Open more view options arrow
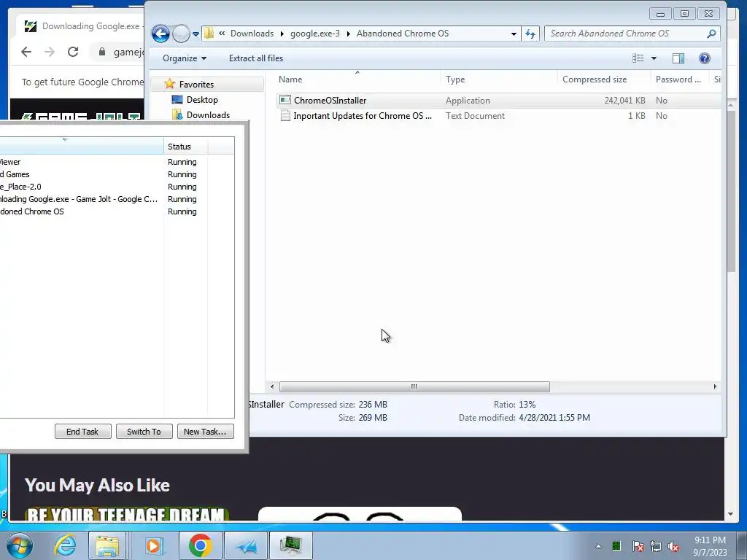 [x=654, y=58]
